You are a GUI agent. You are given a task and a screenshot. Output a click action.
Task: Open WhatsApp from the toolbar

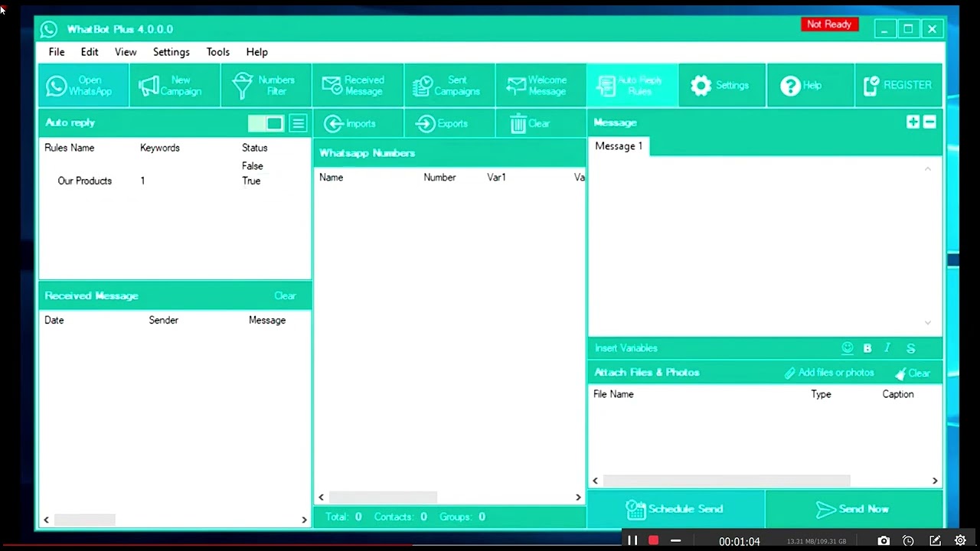pyautogui.click(x=83, y=86)
